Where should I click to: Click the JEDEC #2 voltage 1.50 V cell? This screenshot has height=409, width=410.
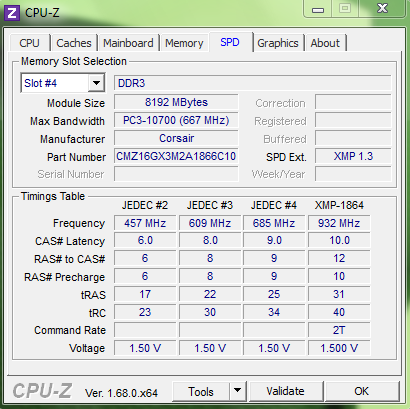[145, 348]
